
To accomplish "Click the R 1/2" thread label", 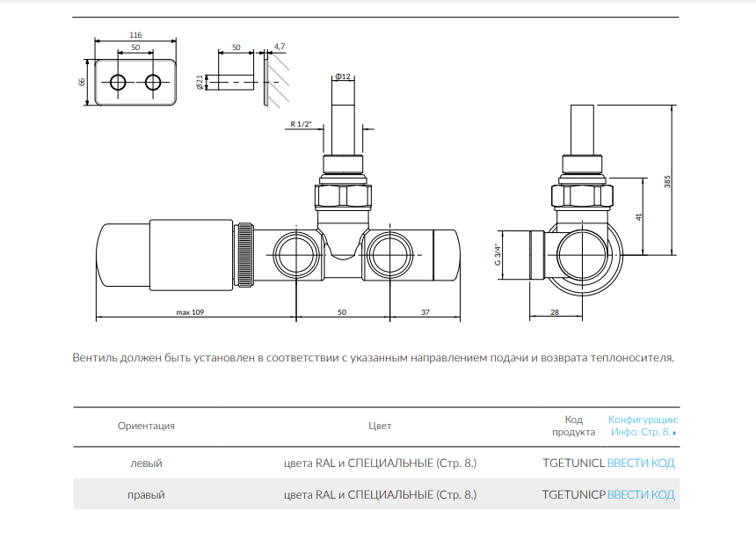I will (301, 125).
